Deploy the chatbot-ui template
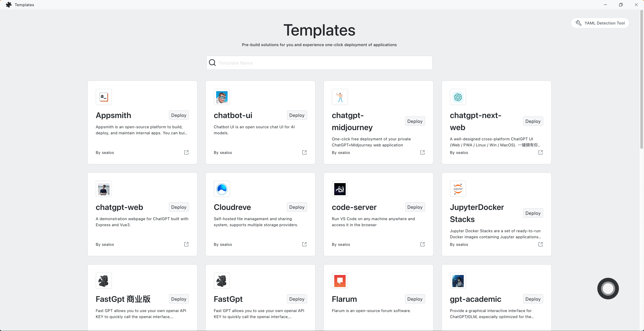 pos(297,115)
